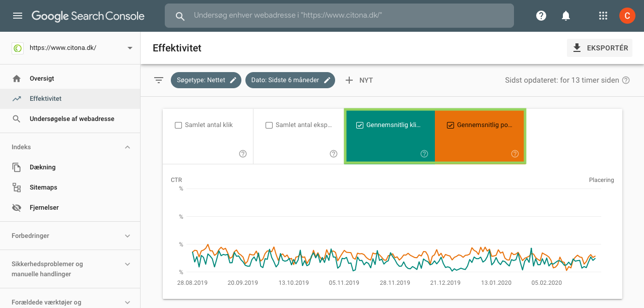Click the EKSPORTÉR button

click(600, 48)
